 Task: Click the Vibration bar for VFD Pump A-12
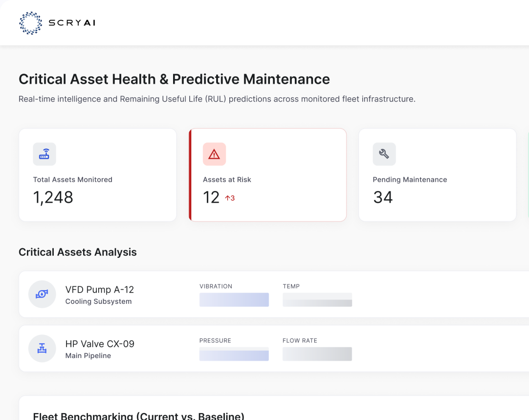click(234, 300)
